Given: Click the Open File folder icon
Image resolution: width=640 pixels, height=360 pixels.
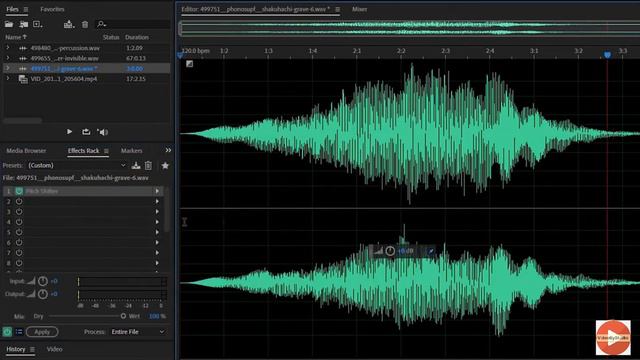Looking at the screenshot, I should pyautogui.click(x=9, y=24).
